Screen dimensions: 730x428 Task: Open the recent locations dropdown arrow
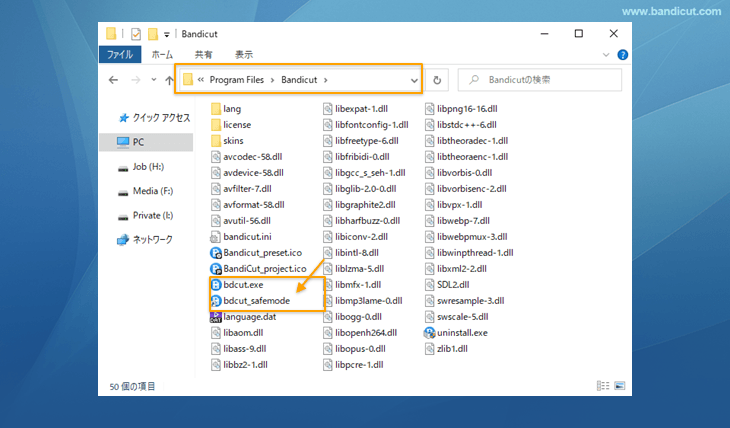pyautogui.click(x=154, y=79)
